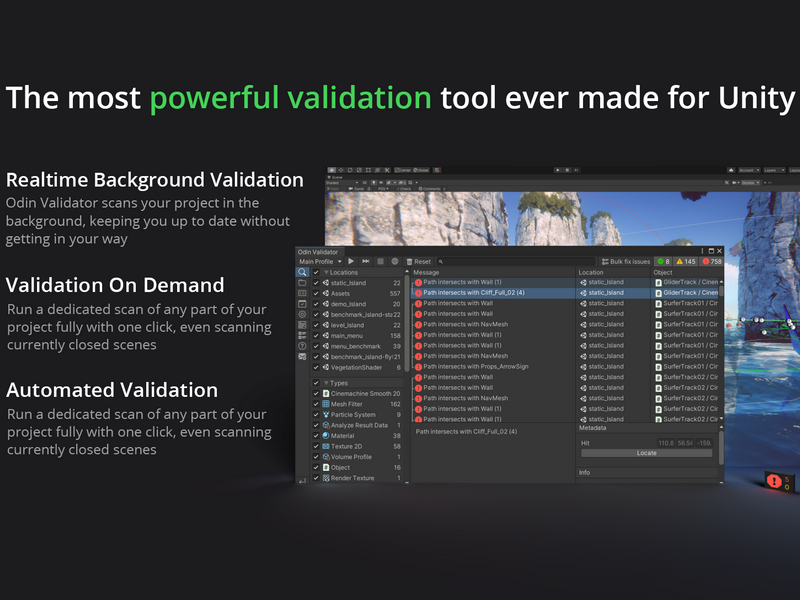The width and height of the screenshot is (800, 600).
Task: Uncheck the Types header checkbox
Action: [316, 383]
